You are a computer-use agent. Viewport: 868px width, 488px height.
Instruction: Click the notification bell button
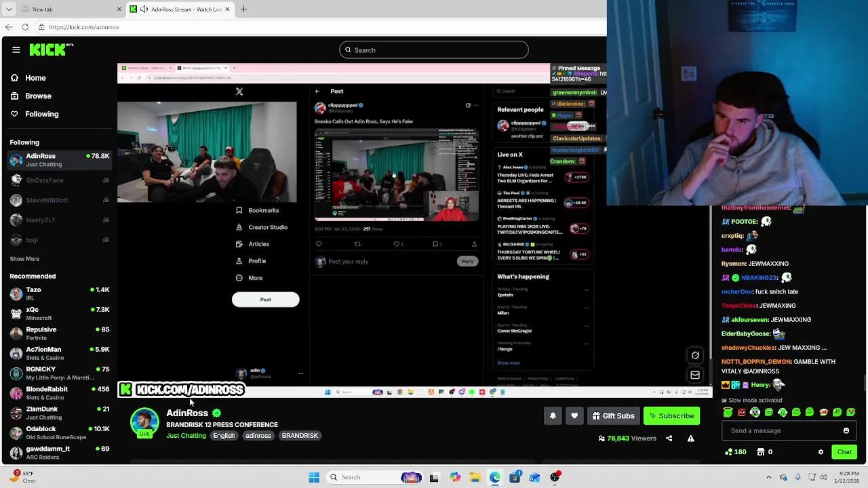(553, 415)
